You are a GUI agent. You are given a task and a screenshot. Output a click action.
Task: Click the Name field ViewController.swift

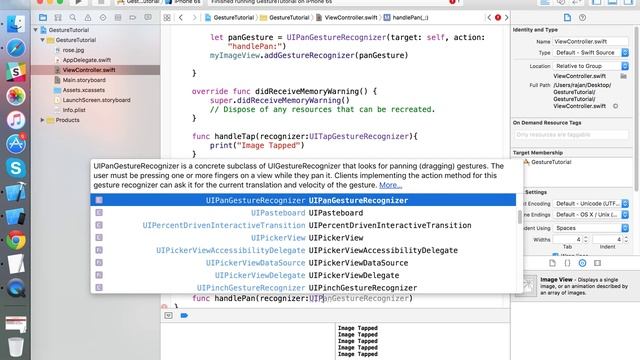590,41
